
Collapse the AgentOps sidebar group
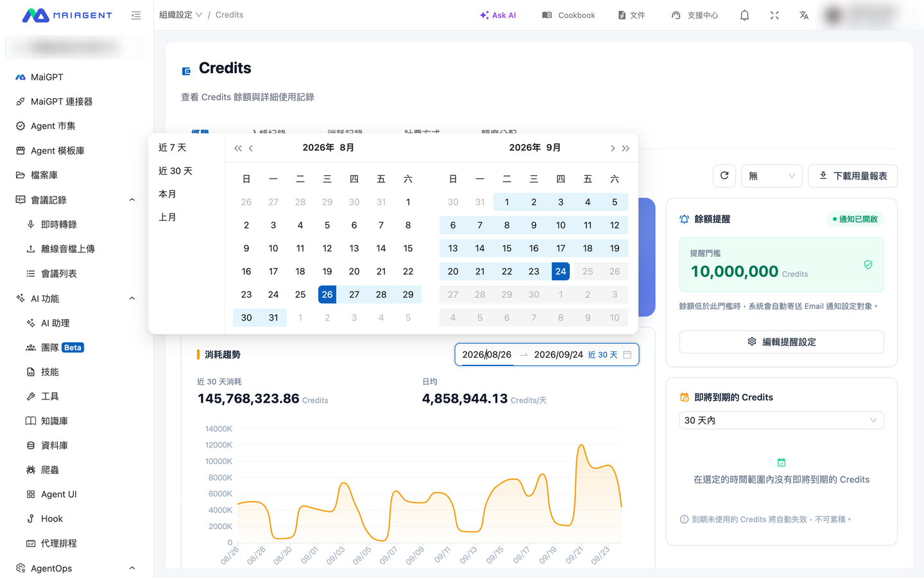tap(132, 568)
